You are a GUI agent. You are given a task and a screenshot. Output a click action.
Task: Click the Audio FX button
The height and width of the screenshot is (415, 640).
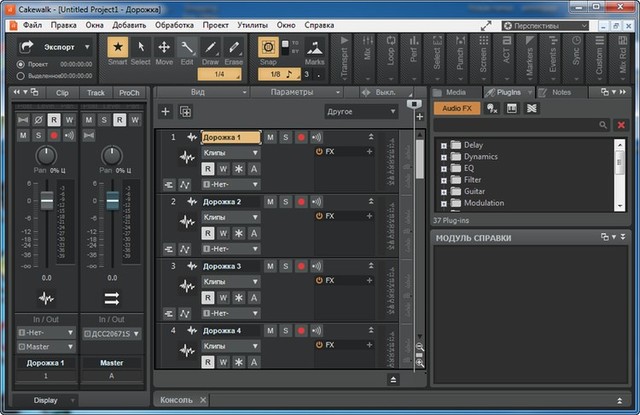pyautogui.click(x=455, y=108)
